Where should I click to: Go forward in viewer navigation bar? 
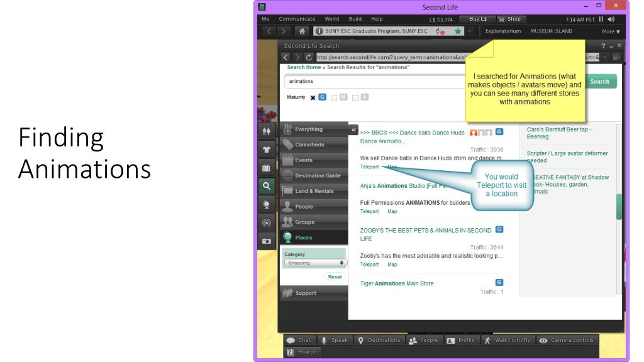pyautogui.click(x=284, y=31)
